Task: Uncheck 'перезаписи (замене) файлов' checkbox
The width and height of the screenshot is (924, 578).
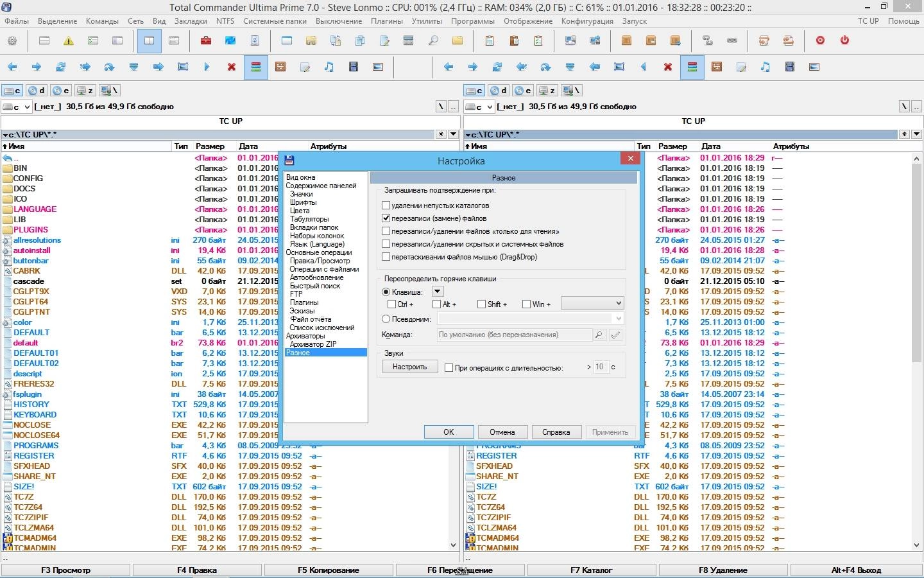Action: click(386, 218)
